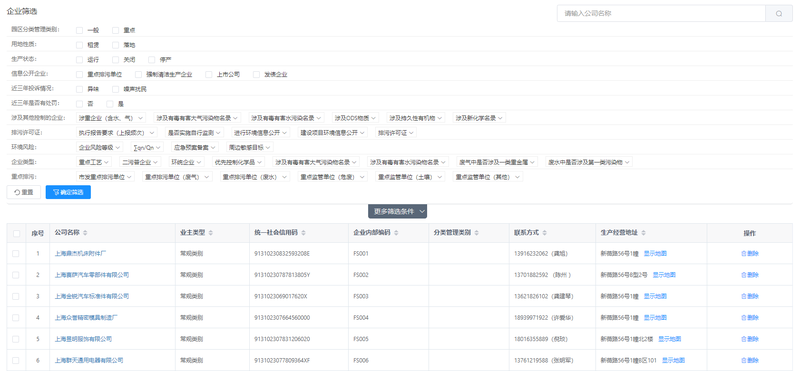The height and width of the screenshot is (371, 800).
Task: Check the 运行 production status option
Action: click(80, 59)
